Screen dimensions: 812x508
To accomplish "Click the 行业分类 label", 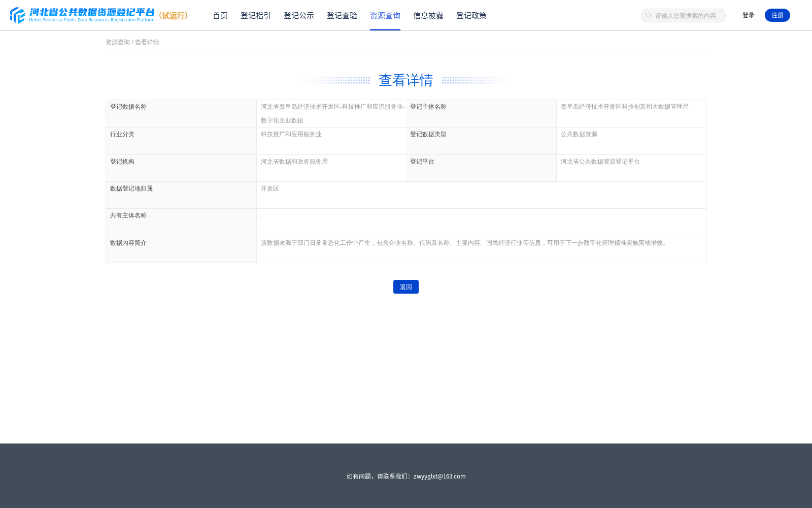I will (x=122, y=134).
